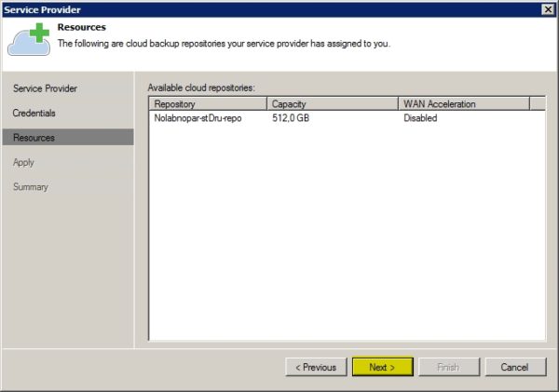Sort by the Capacity column header
The image size is (559, 392).
coord(333,103)
